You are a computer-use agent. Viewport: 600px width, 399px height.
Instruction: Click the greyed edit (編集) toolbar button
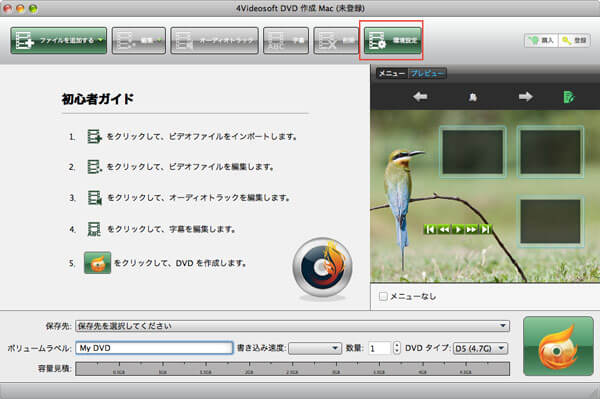[x=139, y=40]
